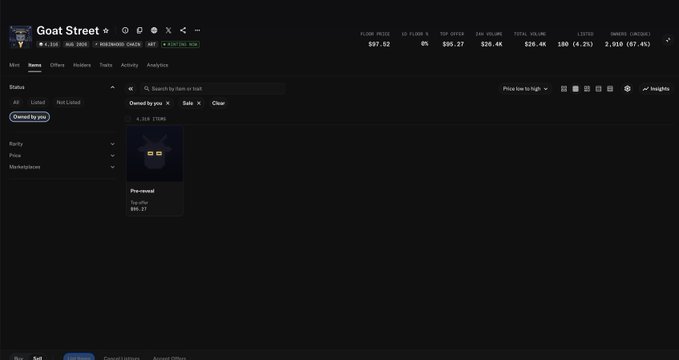
Task: Open the collection info circle icon
Action: click(x=125, y=30)
